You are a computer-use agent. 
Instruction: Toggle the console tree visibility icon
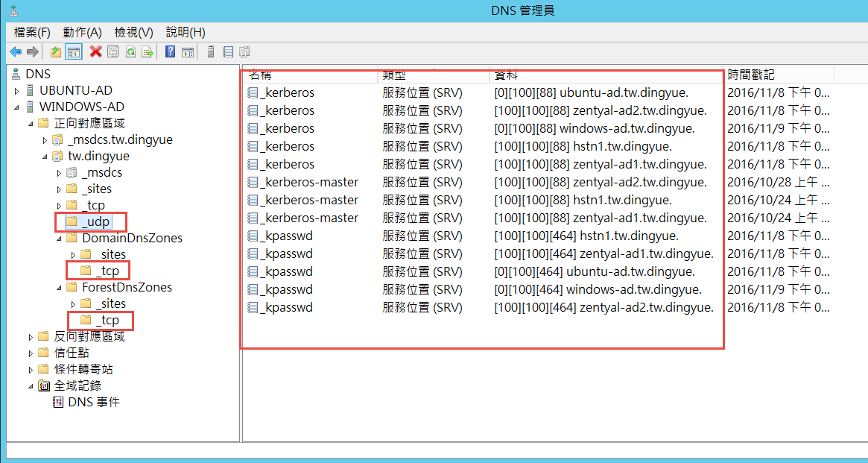73,51
